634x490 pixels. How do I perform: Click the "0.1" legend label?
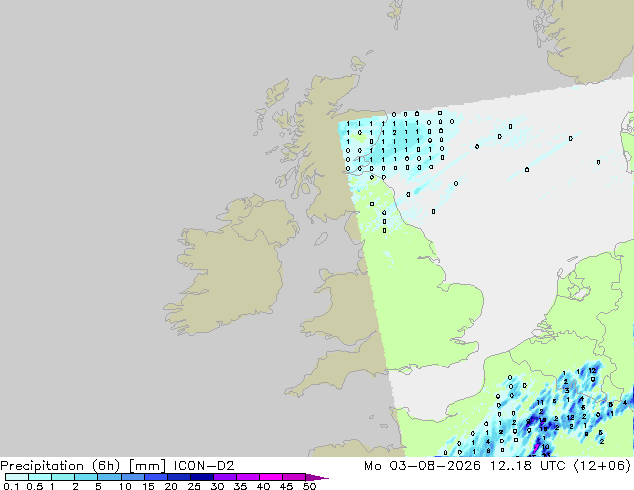click(11, 486)
